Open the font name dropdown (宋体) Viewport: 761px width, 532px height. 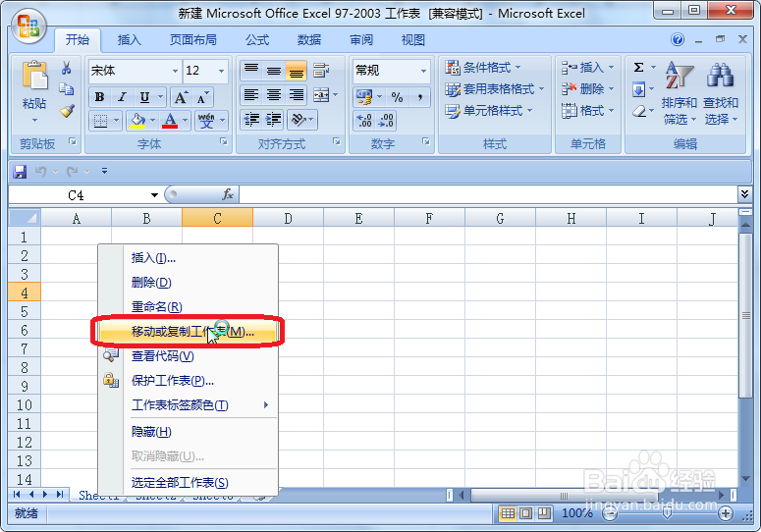(x=175, y=71)
